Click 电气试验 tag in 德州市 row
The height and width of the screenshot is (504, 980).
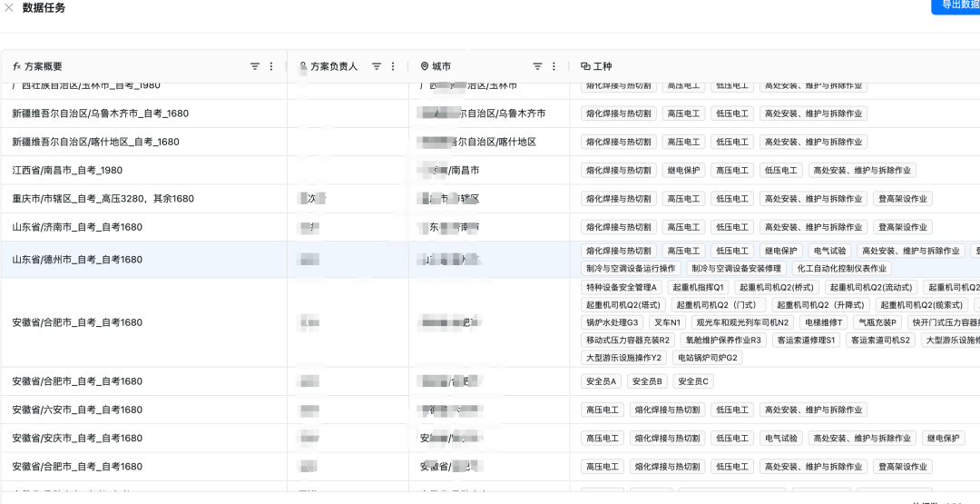click(x=830, y=251)
